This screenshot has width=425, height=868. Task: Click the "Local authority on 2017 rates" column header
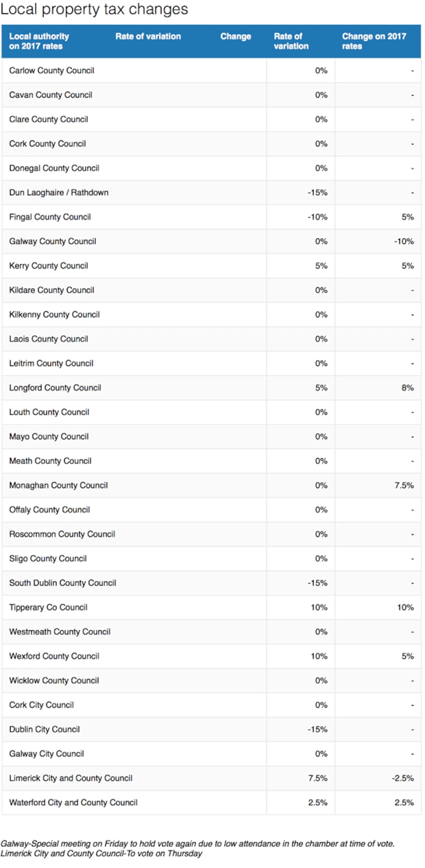(39, 41)
